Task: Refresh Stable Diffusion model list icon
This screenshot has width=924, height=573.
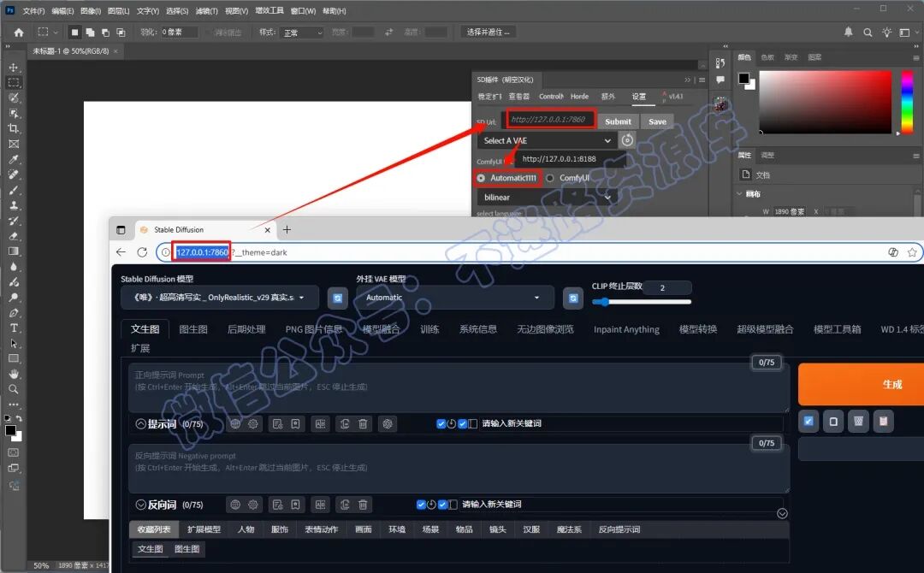Action: point(338,298)
